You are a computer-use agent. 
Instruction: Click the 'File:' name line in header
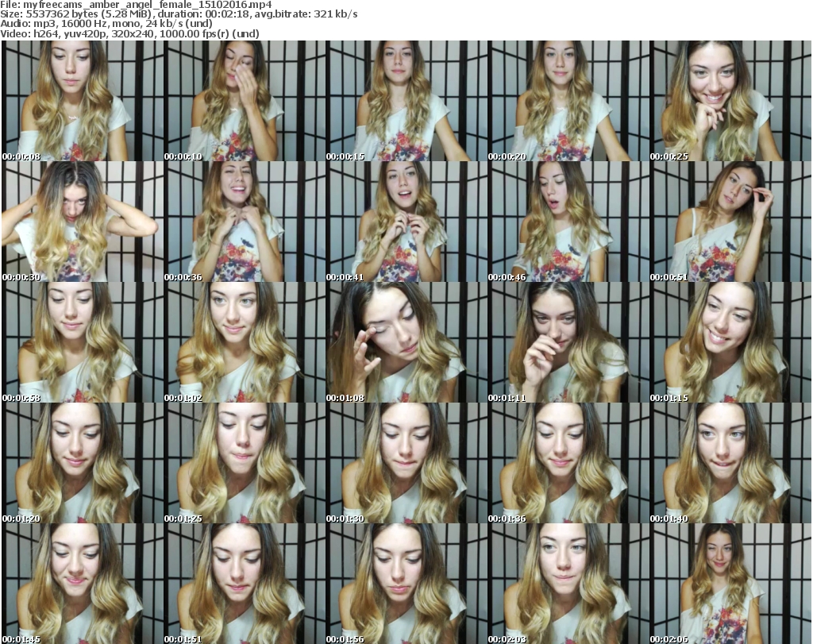coord(136,5)
